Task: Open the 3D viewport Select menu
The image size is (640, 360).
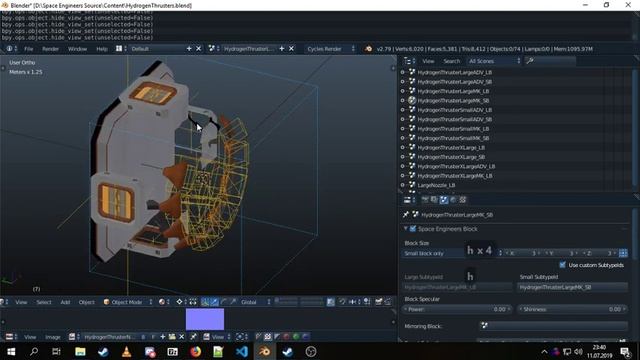Action: [x=44, y=302]
